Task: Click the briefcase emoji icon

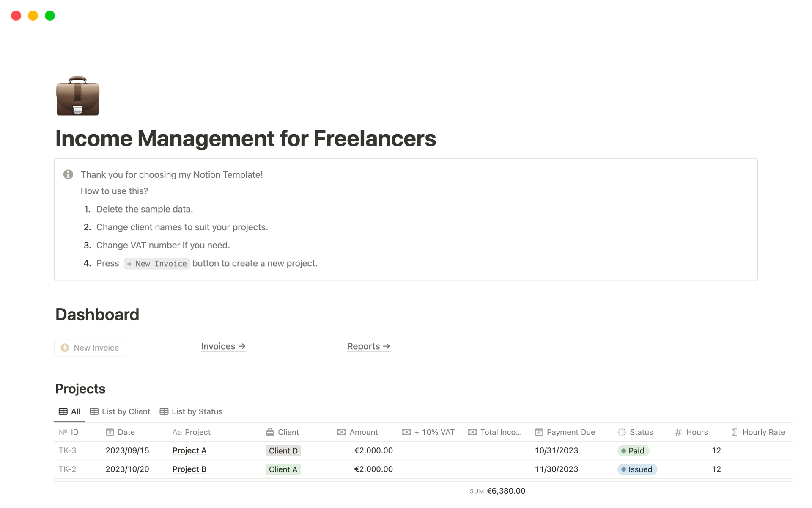Action: point(77,96)
